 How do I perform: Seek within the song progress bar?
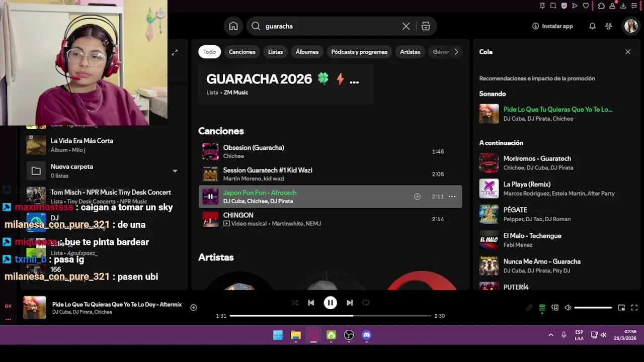330,316
